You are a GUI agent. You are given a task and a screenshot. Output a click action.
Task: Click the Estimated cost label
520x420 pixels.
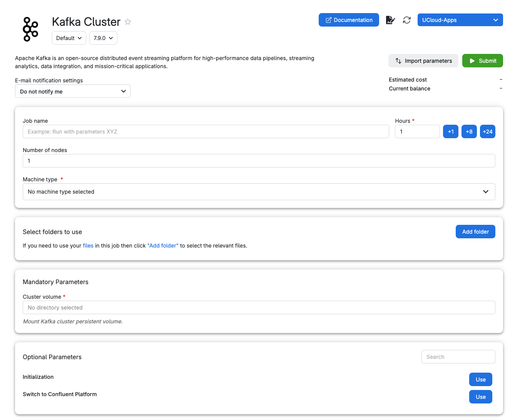(x=408, y=80)
